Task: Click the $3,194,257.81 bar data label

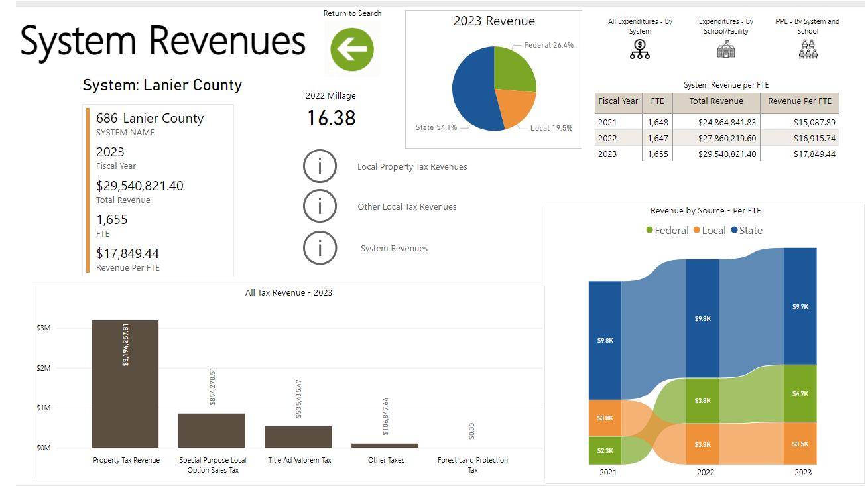Action: (x=125, y=345)
